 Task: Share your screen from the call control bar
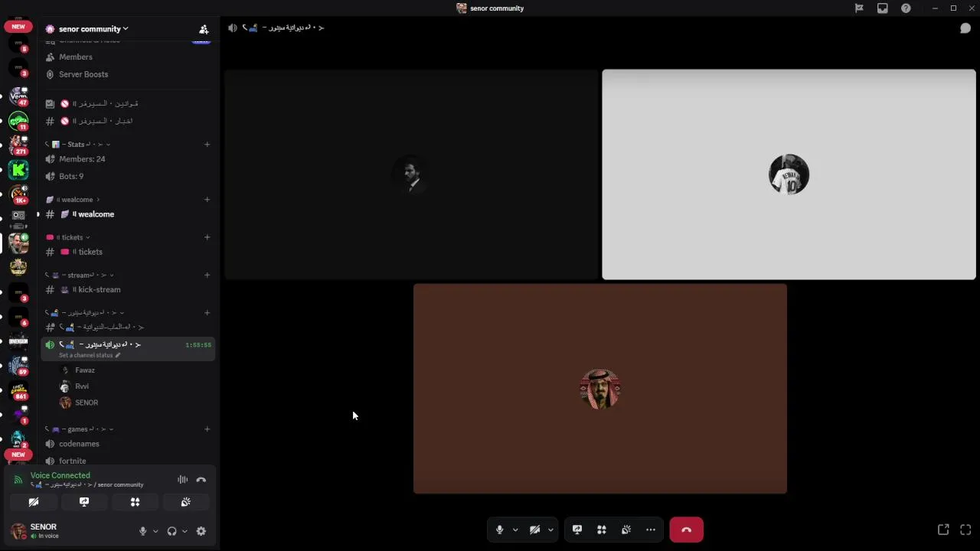(x=577, y=530)
